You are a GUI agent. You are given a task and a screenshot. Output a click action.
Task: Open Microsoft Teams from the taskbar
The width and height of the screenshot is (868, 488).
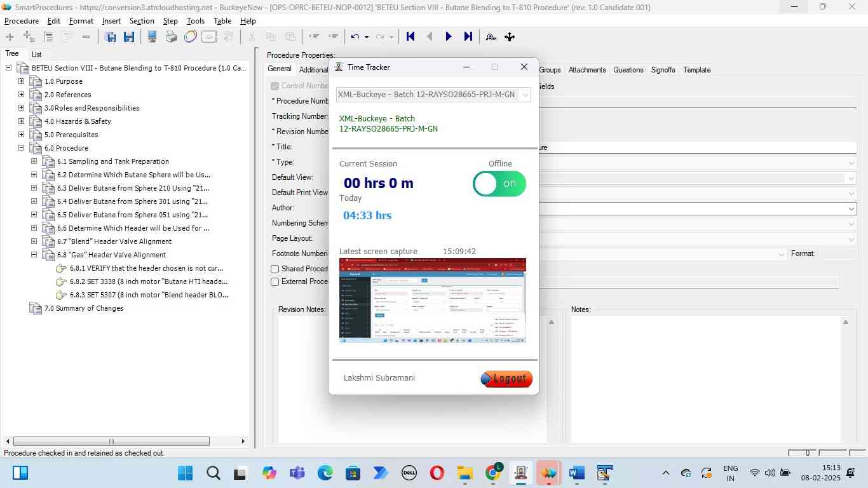[297, 473]
